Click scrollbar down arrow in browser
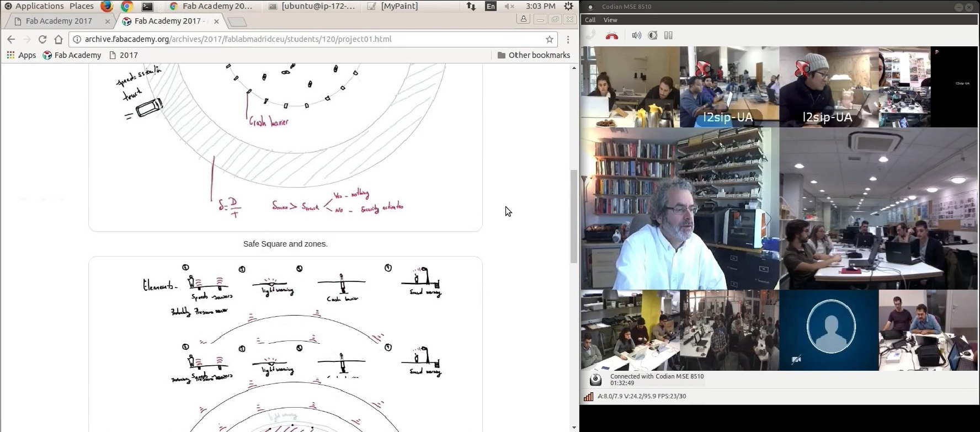This screenshot has width=980, height=432. [x=574, y=428]
